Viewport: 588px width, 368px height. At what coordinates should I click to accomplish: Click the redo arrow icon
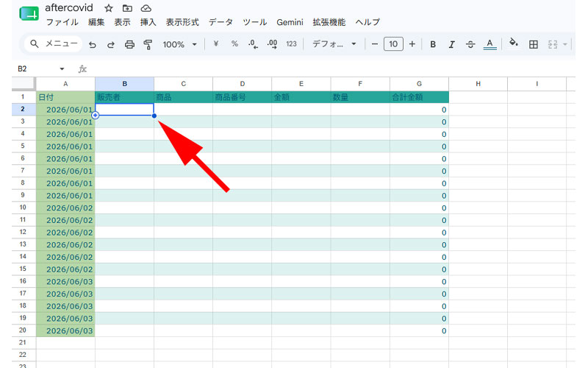111,45
